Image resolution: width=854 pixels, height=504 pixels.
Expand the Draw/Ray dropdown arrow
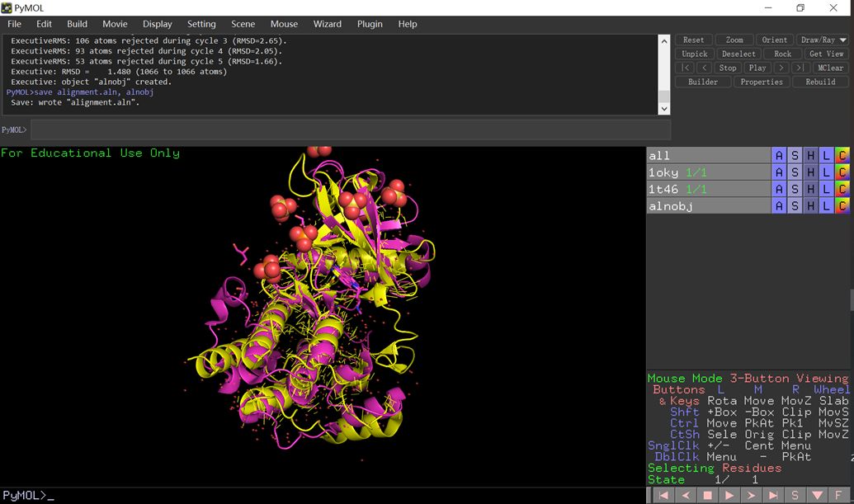coord(843,40)
